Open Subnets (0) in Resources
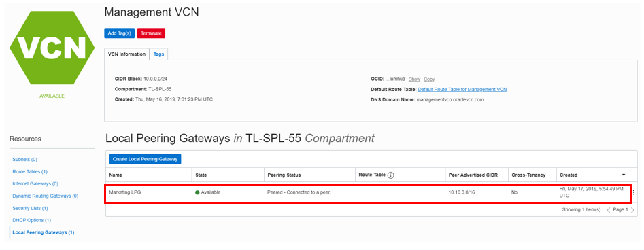The width and height of the screenshot is (644, 250). click(x=25, y=159)
